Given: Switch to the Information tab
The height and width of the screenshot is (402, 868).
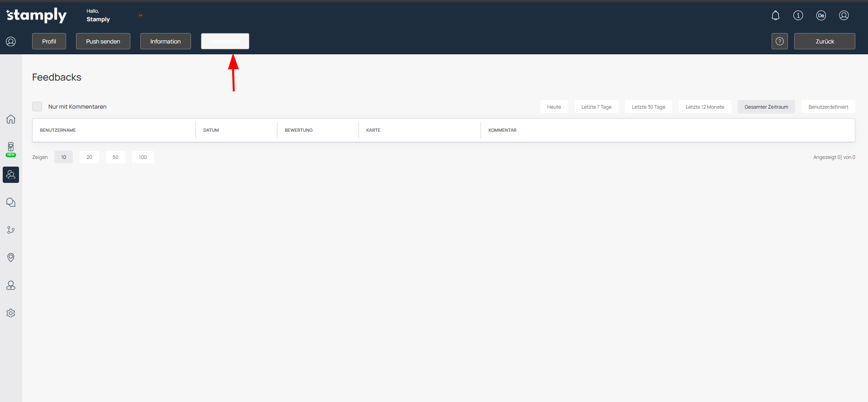Looking at the screenshot, I should [x=165, y=41].
